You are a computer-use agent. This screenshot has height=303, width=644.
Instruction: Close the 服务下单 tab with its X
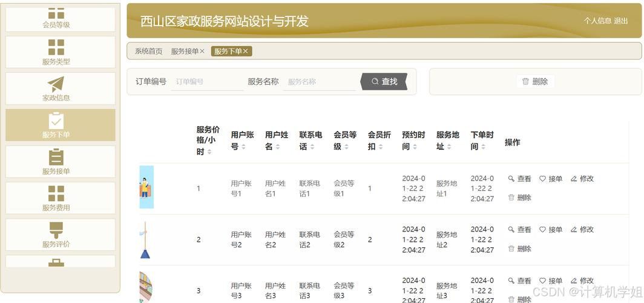(245, 52)
